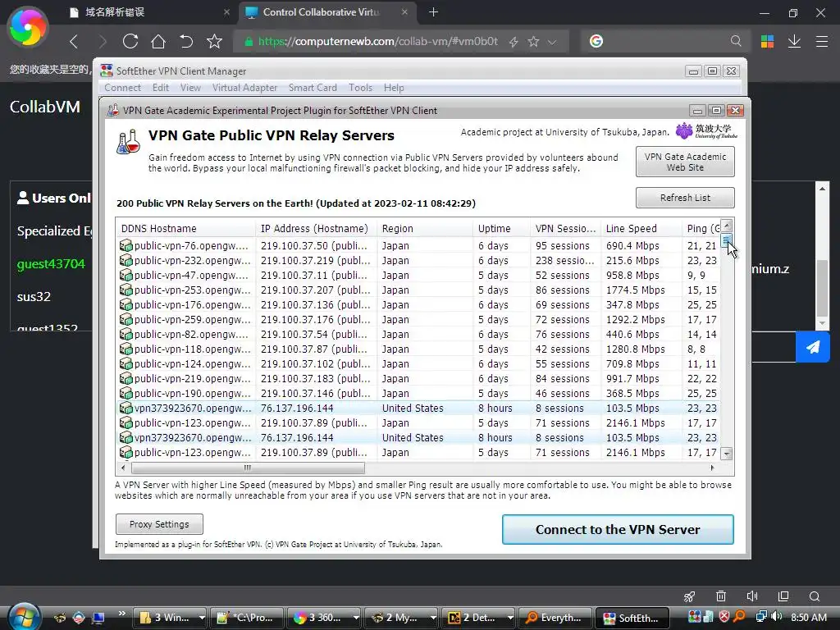Click the 1774.5 Mbps line speed cell
Viewport: 840px width, 630px height.
click(636, 290)
